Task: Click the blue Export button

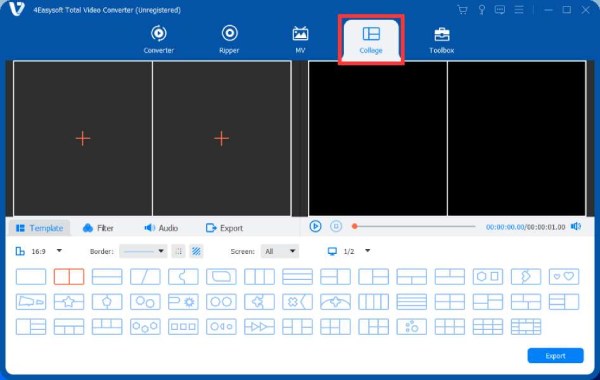Action: [555, 356]
